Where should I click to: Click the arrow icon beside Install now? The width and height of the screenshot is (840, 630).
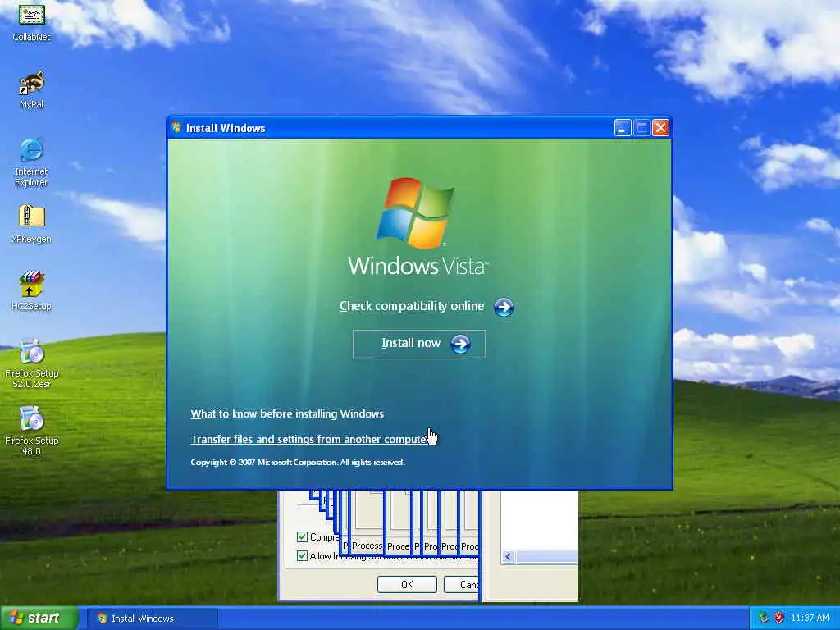tap(460, 344)
